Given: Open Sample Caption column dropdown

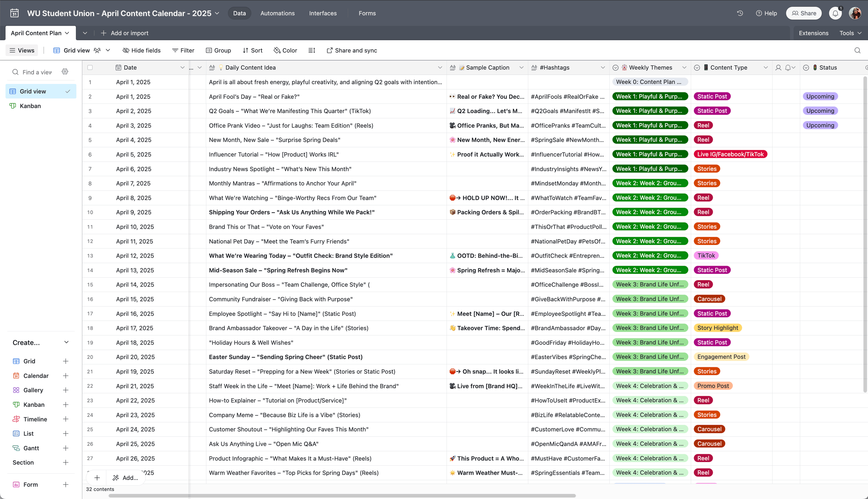Looking at the screenshot, I should point(521,68).
